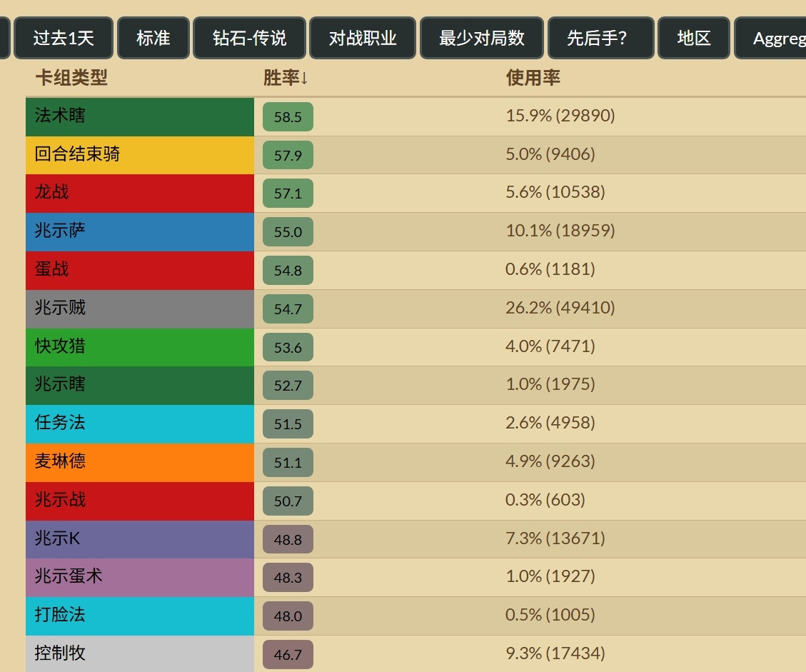
Task: Open the 地区 region filter
Action: [x=692, y=38]
